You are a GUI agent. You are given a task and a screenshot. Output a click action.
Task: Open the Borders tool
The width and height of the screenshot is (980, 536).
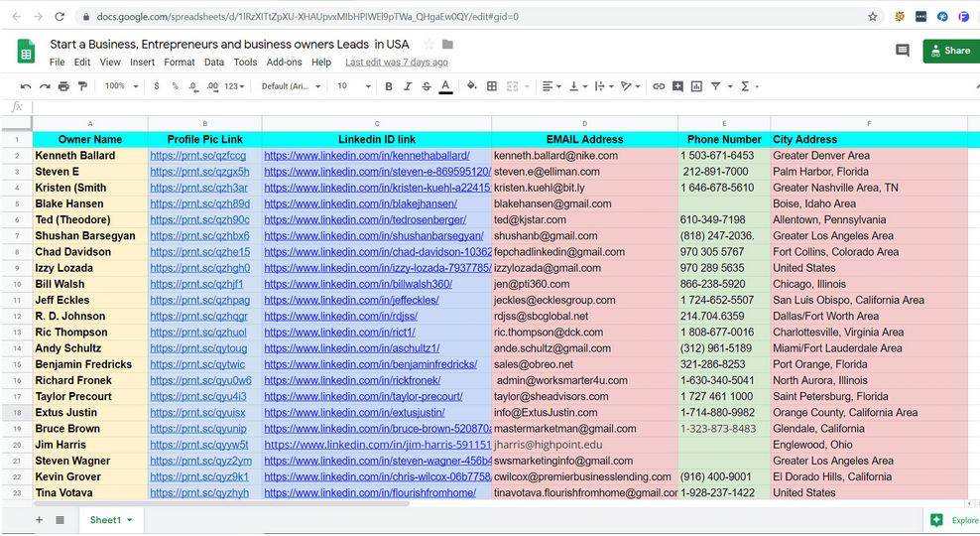coord(492,86)
